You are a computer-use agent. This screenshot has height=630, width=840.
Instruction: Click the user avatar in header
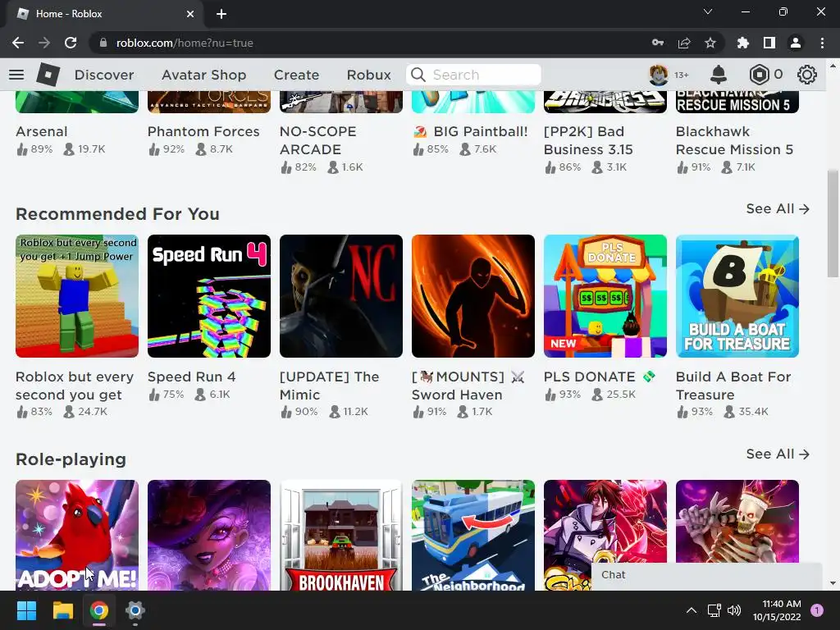[658, 75]
